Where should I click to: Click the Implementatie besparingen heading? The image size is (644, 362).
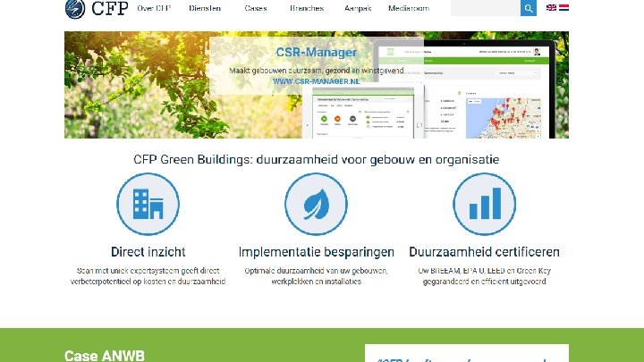317,251
